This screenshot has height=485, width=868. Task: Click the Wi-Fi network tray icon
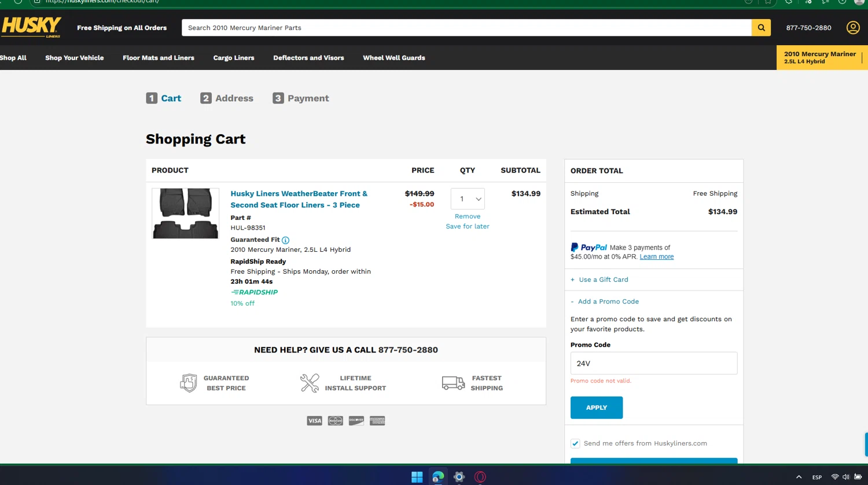[x=834, y=477]
